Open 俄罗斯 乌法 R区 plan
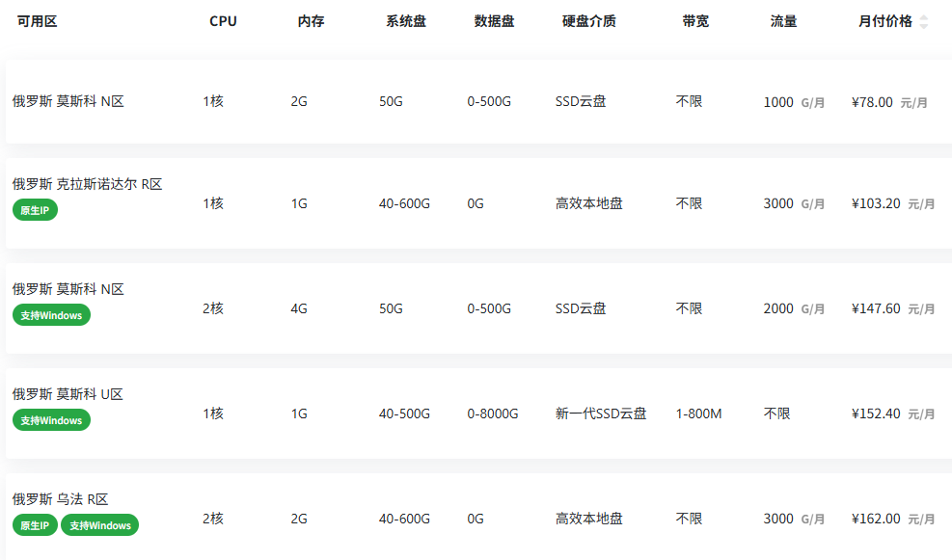 (60, 498)
